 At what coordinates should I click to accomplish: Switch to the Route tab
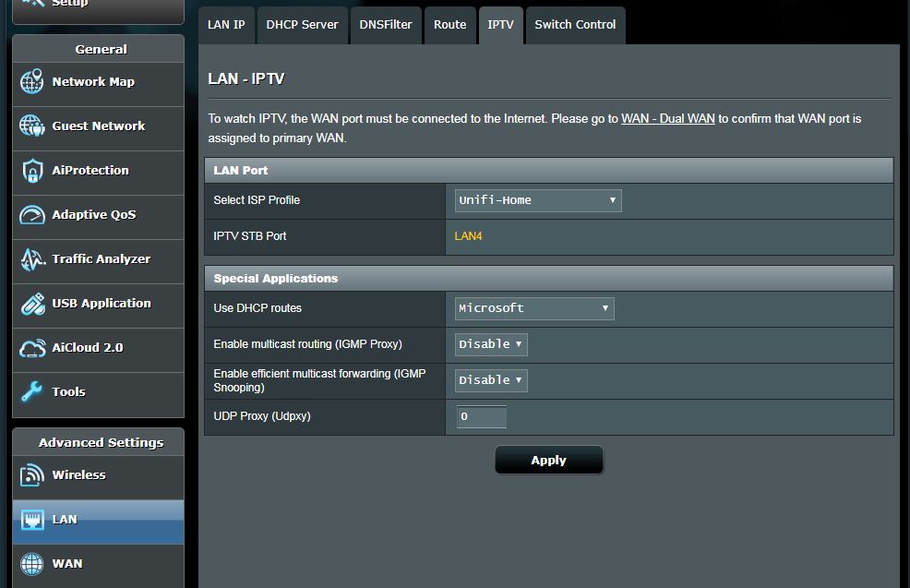click(x=449, y=25)
